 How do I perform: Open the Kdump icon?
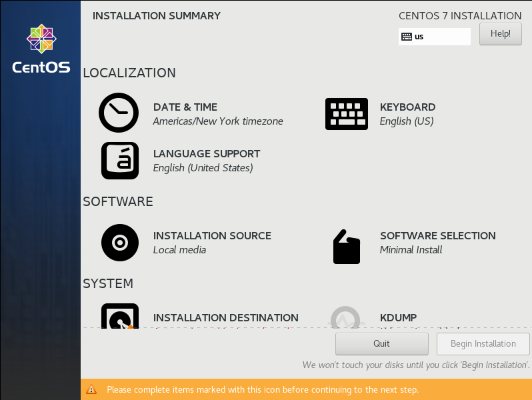pos(345,317)
